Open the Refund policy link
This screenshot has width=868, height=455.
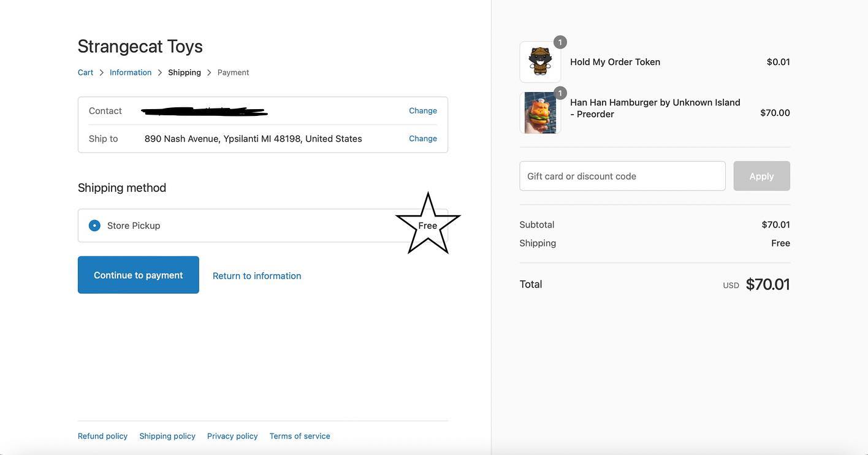[103, 436]
